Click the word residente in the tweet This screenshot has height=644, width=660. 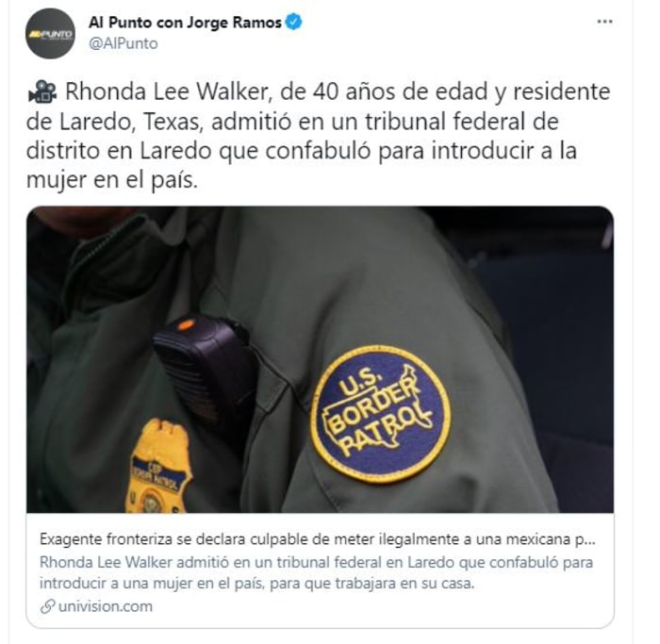pyautogui.click(x=562, y=91)
